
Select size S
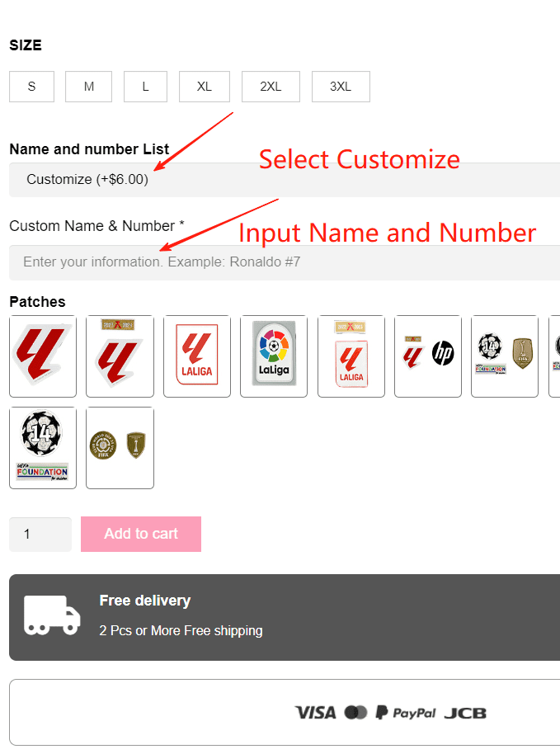(31, 87)
